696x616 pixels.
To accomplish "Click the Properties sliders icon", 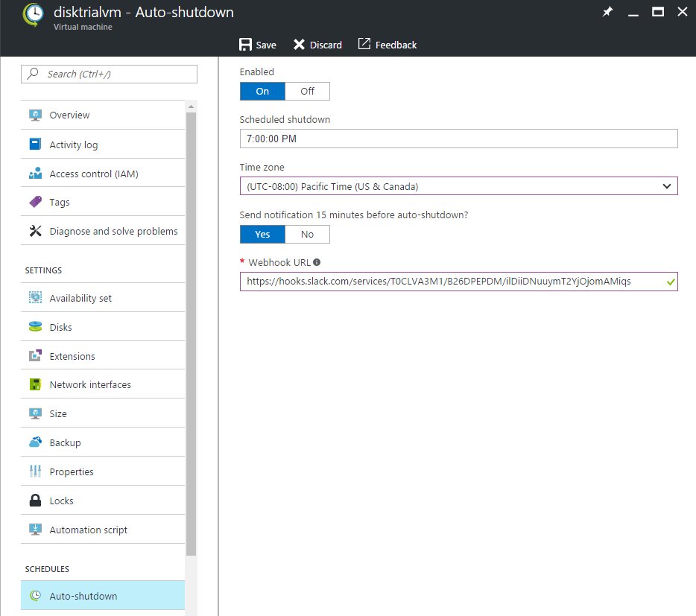I will coord(35,471).
